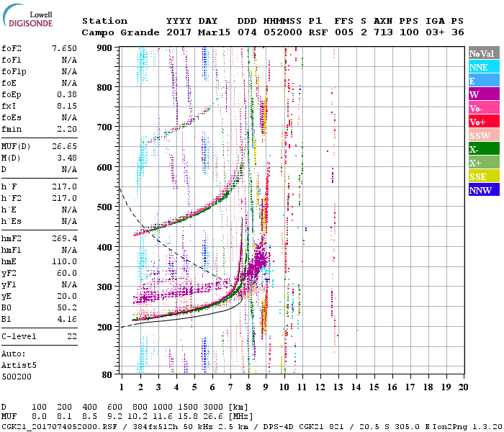Choose the SSW light pink legend swatch

tap(484, 135)
